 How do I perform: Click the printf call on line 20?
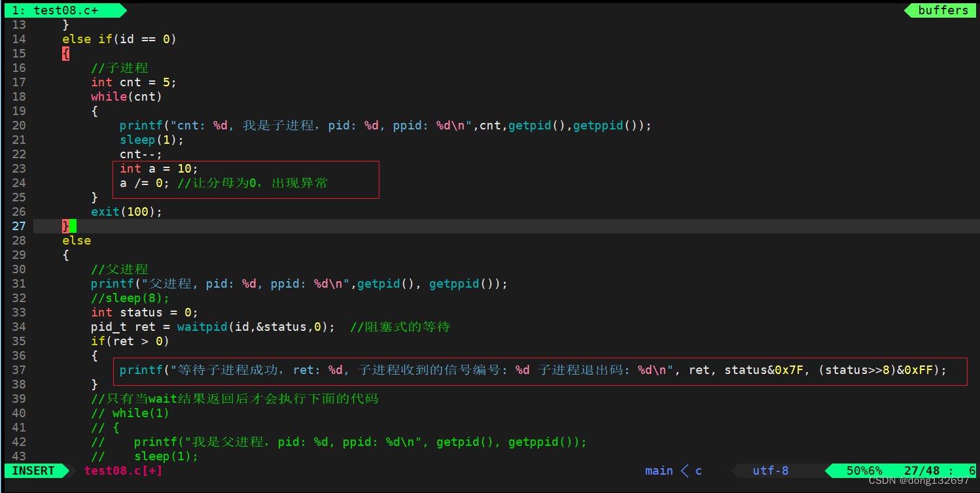(386, 126)
